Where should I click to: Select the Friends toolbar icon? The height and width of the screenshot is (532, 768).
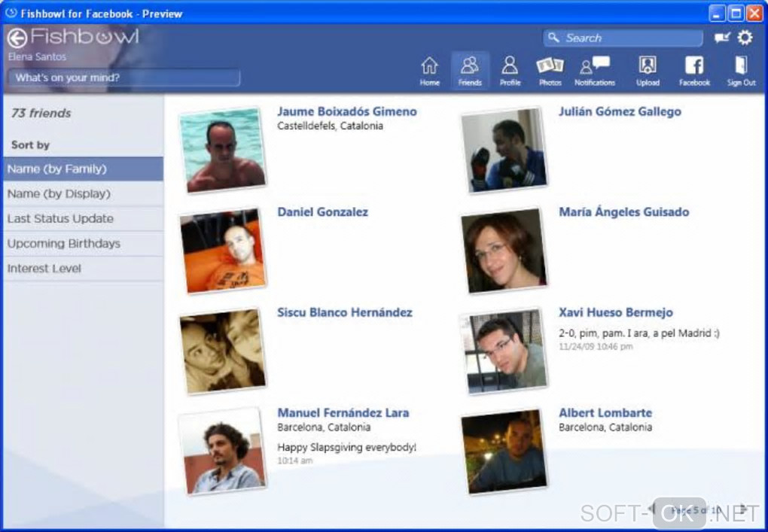(x=470, y=71)
